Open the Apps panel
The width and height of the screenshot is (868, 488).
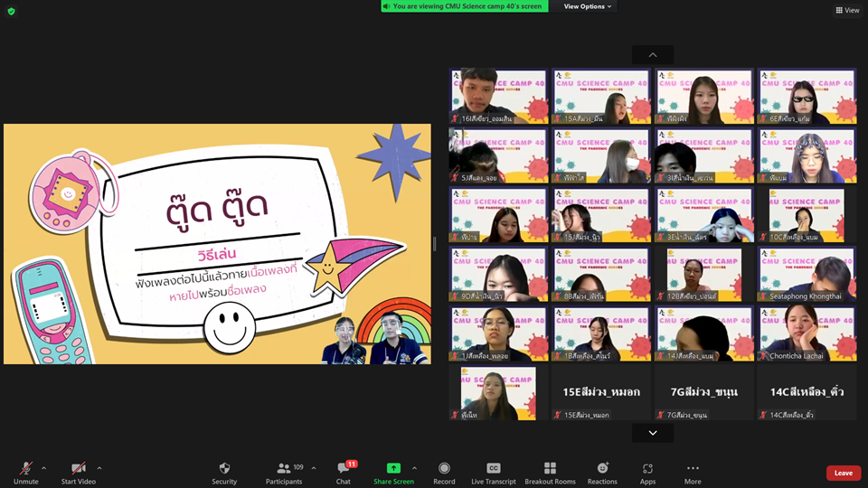(x=647, y=468)
